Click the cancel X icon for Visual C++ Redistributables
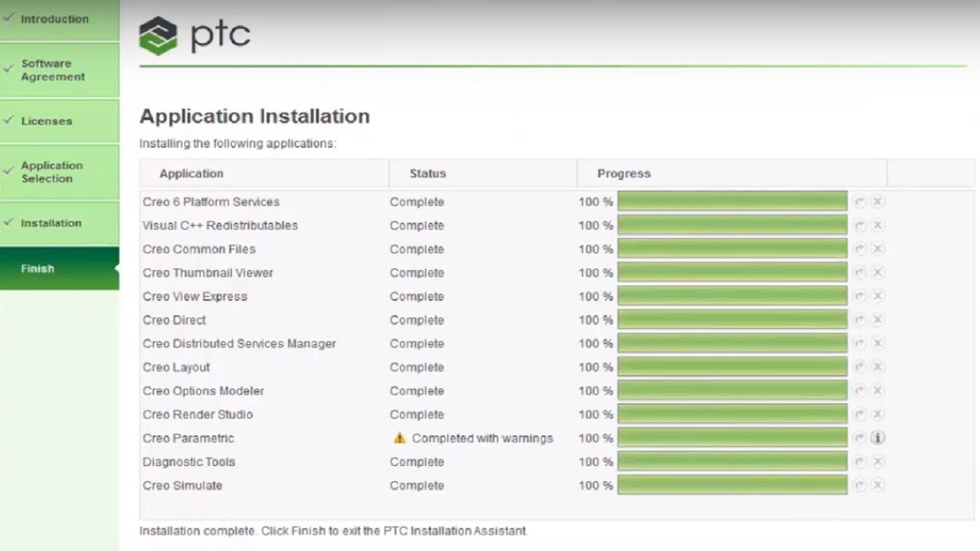This screenshot has height=551, width=980. (878, 226)
